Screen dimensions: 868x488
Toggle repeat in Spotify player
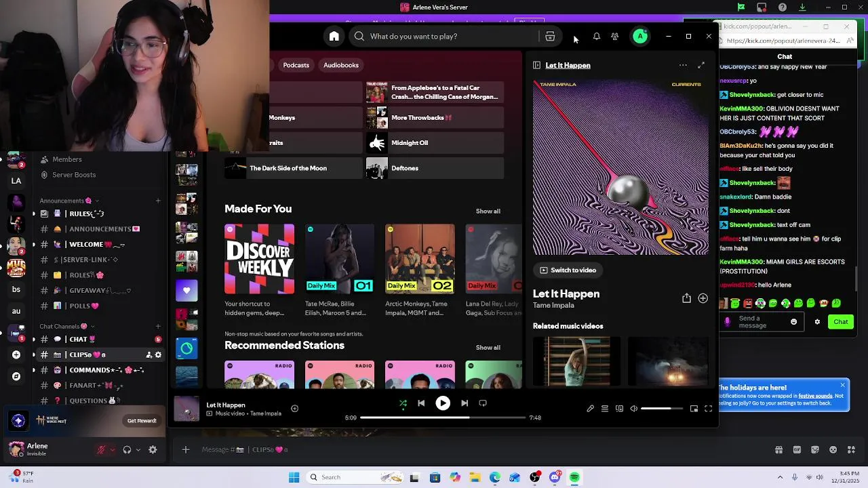483,403
